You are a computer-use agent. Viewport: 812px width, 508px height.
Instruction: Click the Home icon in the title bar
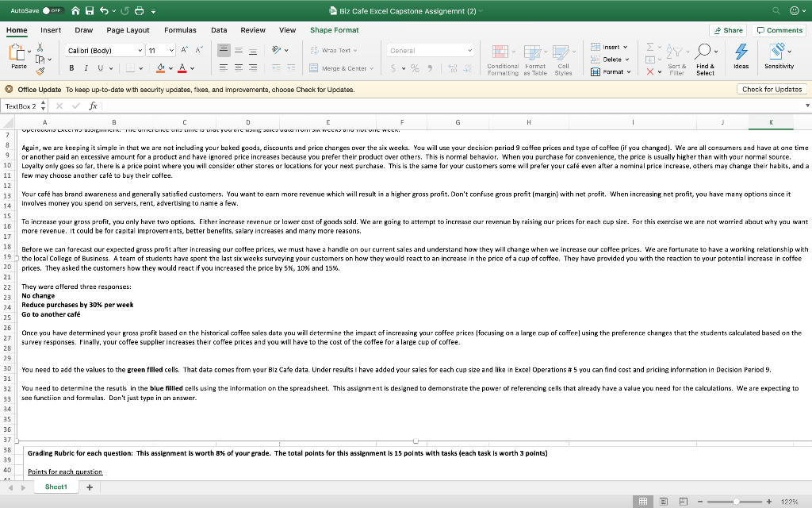75,10
